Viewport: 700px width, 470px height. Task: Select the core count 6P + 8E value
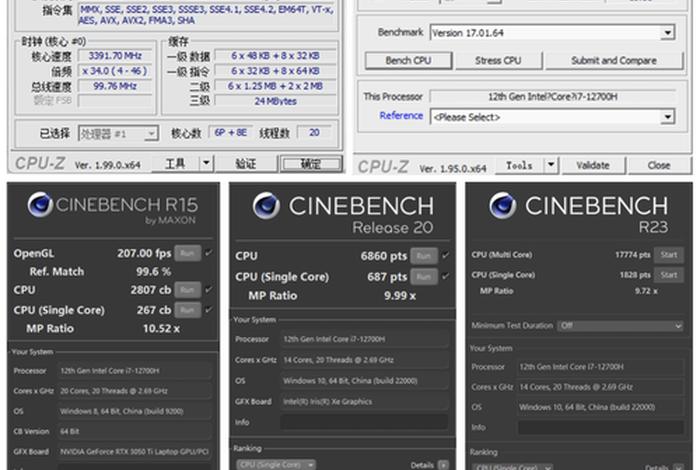[x=230, y=133]
